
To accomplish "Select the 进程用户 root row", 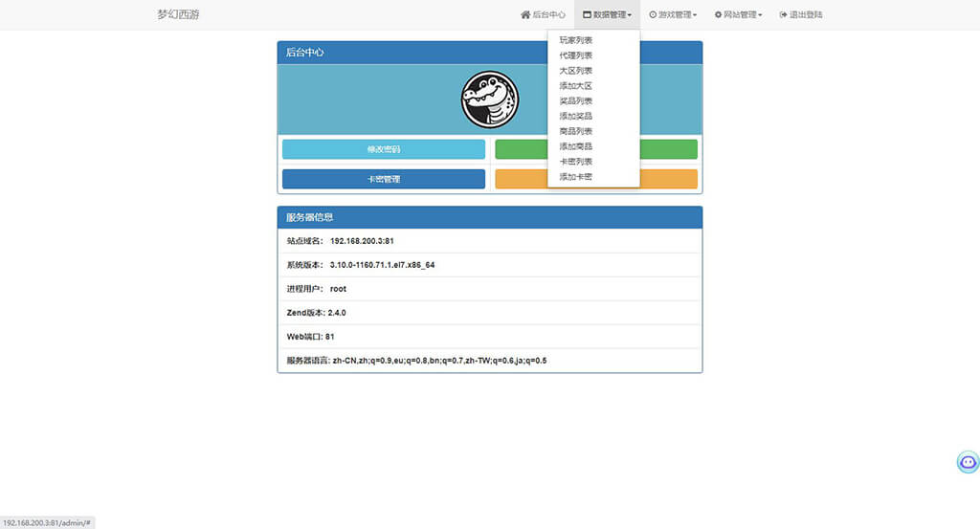I will (490, 289).
